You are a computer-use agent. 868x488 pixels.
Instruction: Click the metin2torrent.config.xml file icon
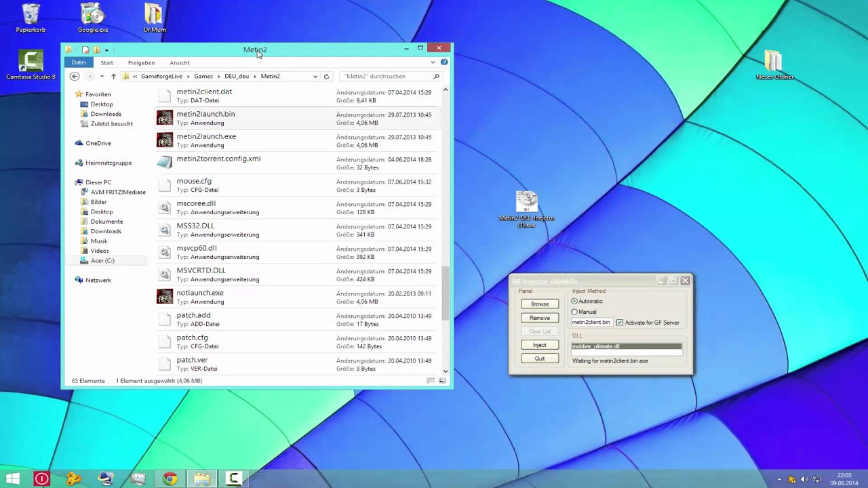point(165,163)
